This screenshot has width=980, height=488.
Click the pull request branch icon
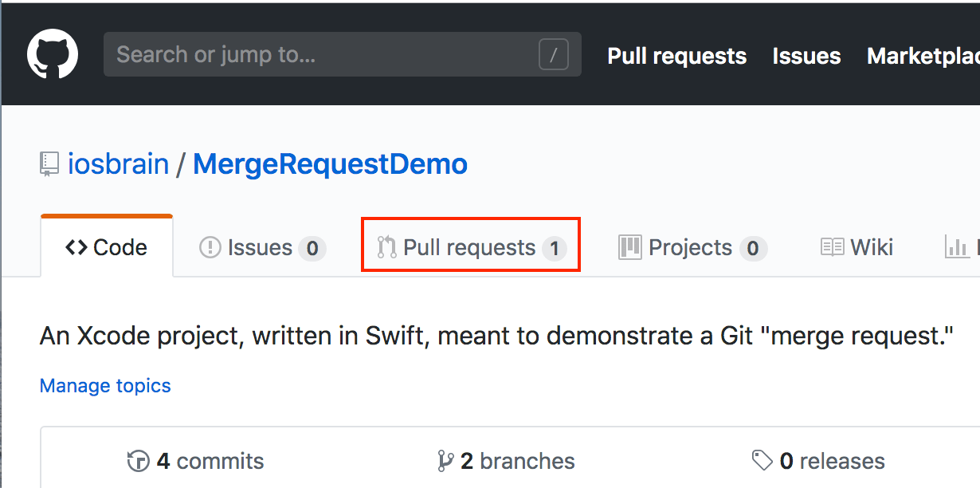point(387,248)
